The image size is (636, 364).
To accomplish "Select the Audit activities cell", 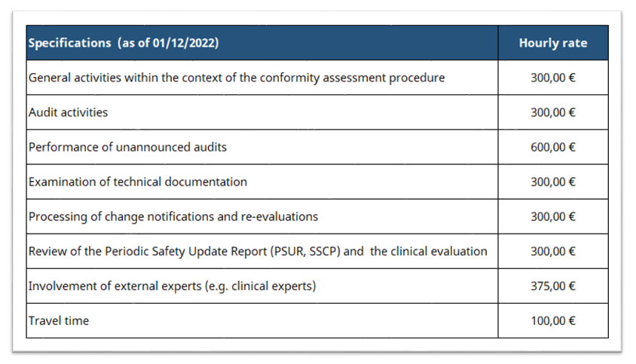I will pyautogui.click(x=68, y=112).
